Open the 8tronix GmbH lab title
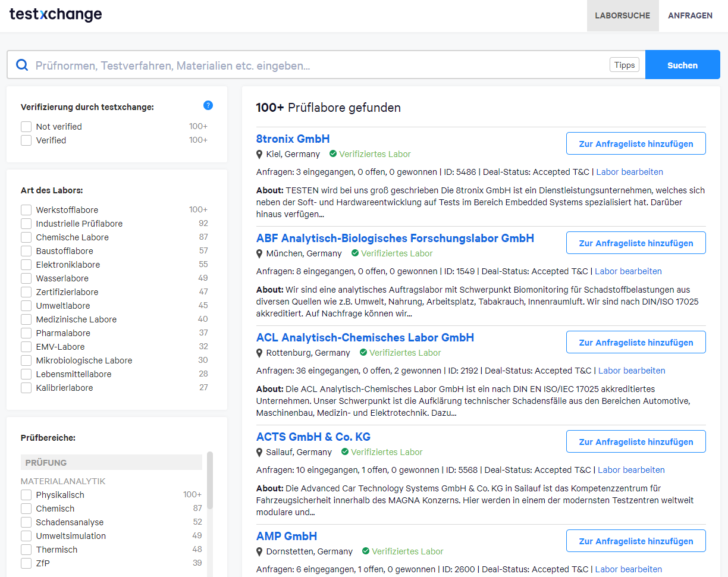This screenshot has height=577, width=728. 293,139
